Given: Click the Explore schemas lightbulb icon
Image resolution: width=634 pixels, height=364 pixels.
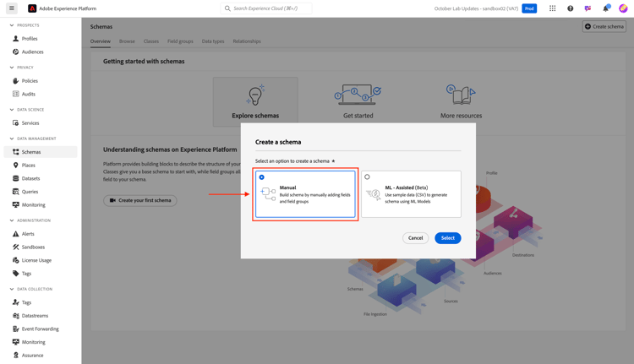Looking at the screenshot, I should pyautogui.click(x=255, y=95).
